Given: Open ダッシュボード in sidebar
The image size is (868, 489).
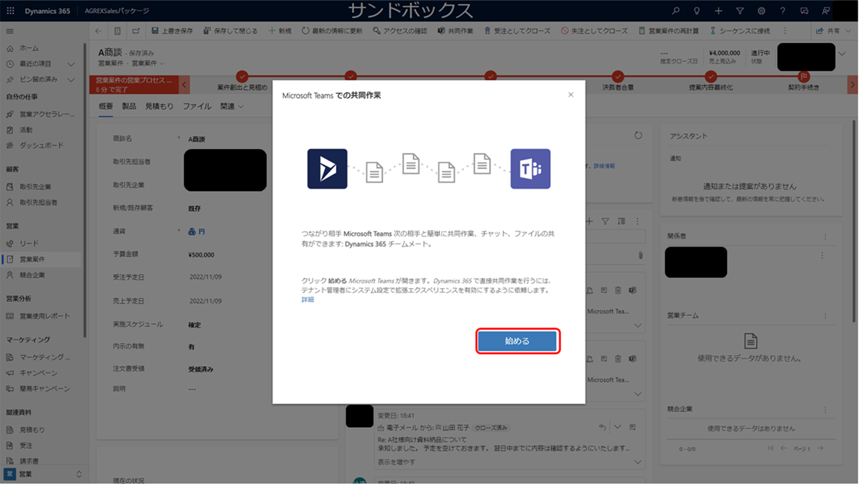Looking at the screenshot, I should pyautogui.click(x=41, y=145).
